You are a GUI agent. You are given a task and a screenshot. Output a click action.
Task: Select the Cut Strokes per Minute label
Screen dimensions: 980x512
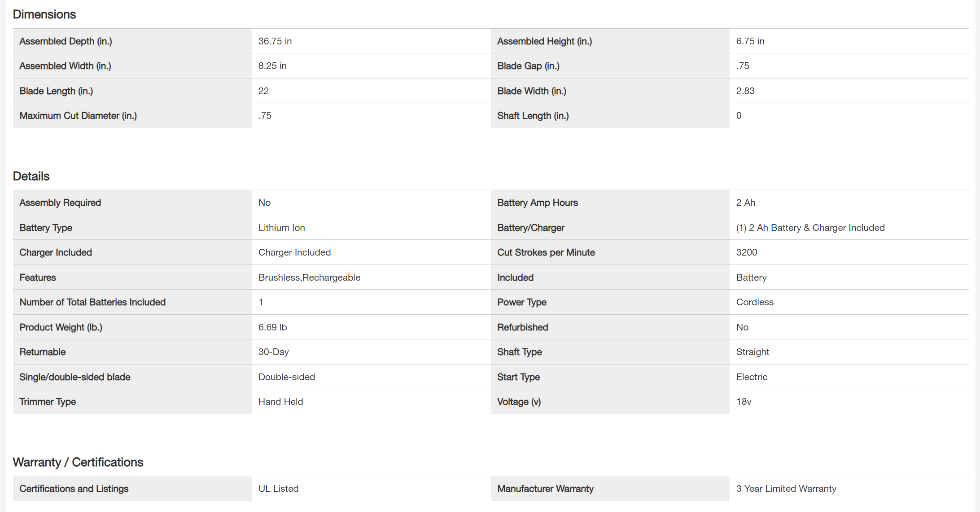pos(546,252)
